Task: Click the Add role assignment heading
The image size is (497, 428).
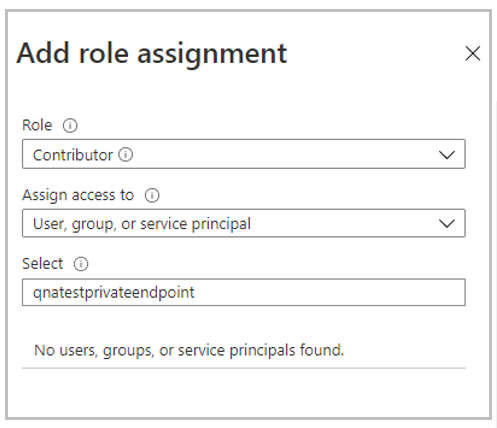Action: pos(152,54)
